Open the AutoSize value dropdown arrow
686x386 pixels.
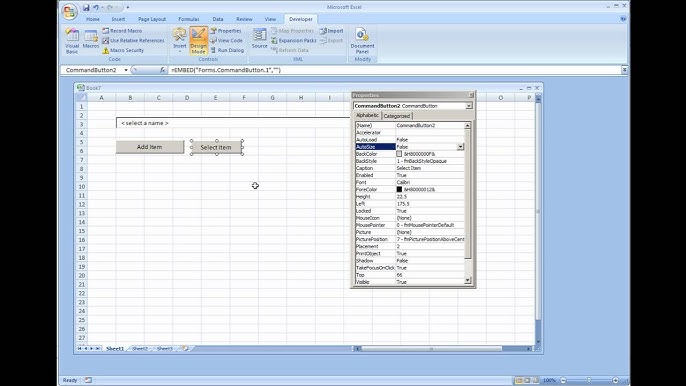460,147
